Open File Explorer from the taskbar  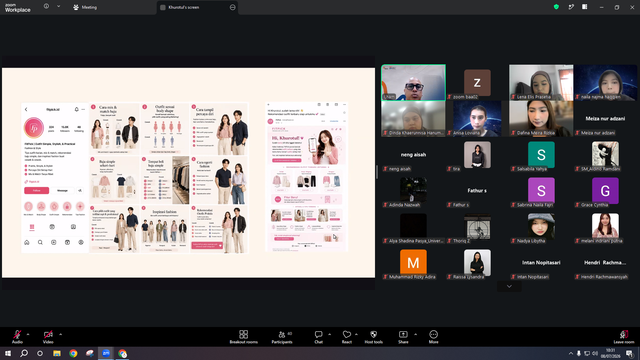click(x=57, y=353)
